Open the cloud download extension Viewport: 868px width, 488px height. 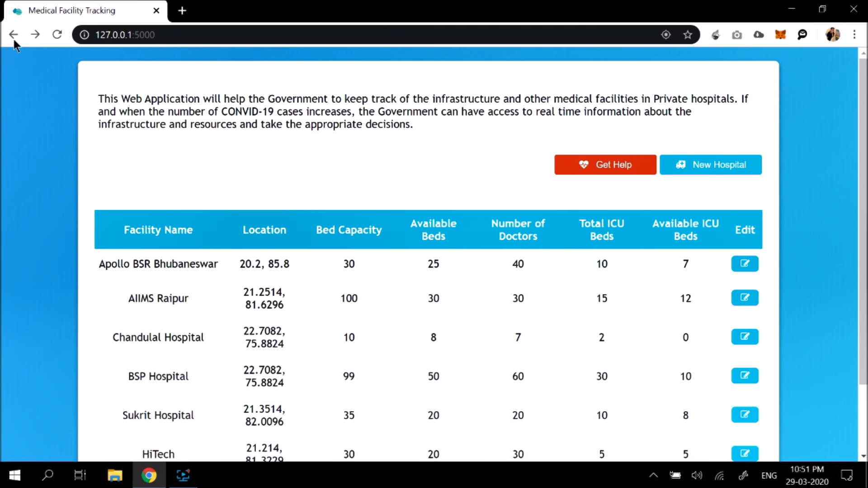[759, 34]
